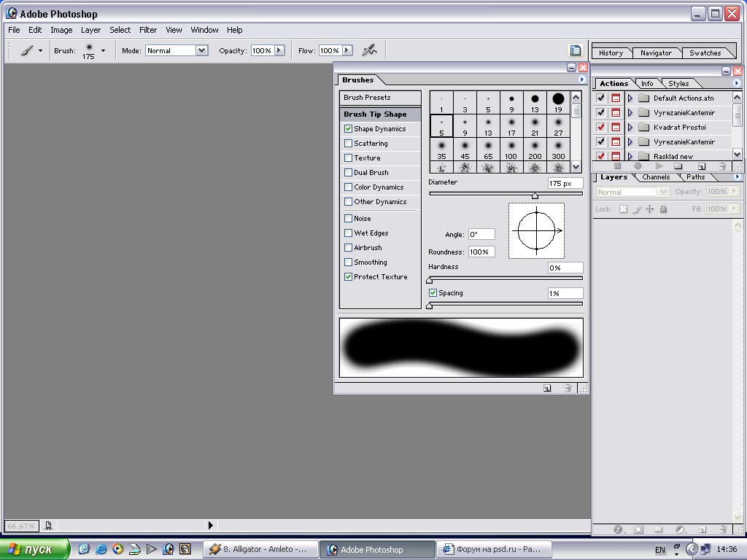
Task: Create a new action
Action: [702, 166]
